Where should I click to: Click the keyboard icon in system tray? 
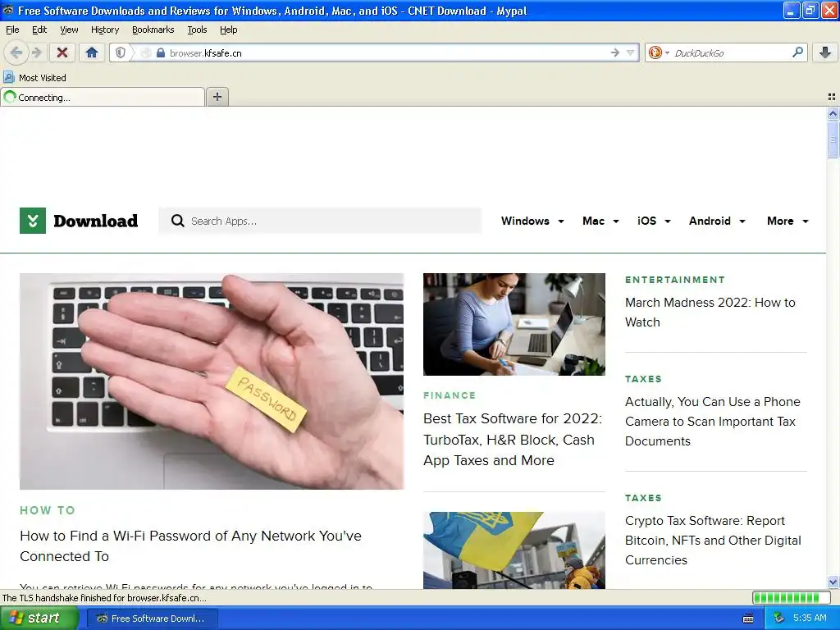pyautogui.click(x=748, y=619)
